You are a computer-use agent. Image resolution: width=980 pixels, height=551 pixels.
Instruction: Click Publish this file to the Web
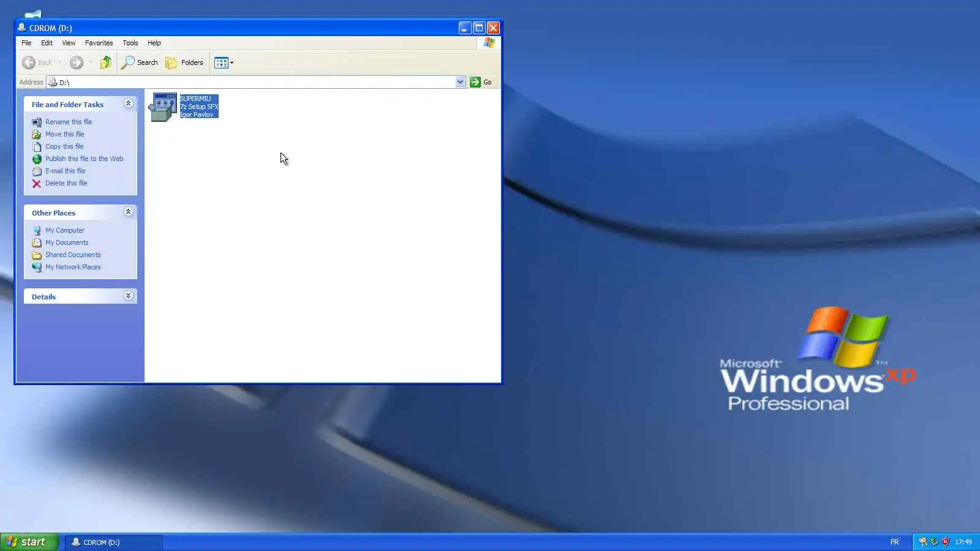(84, 159)
